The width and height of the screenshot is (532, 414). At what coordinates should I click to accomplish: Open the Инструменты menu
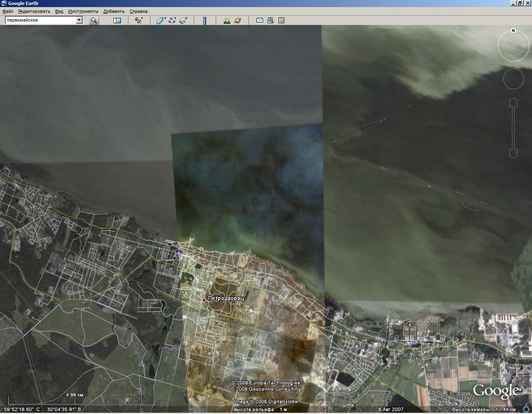(83, 11)
